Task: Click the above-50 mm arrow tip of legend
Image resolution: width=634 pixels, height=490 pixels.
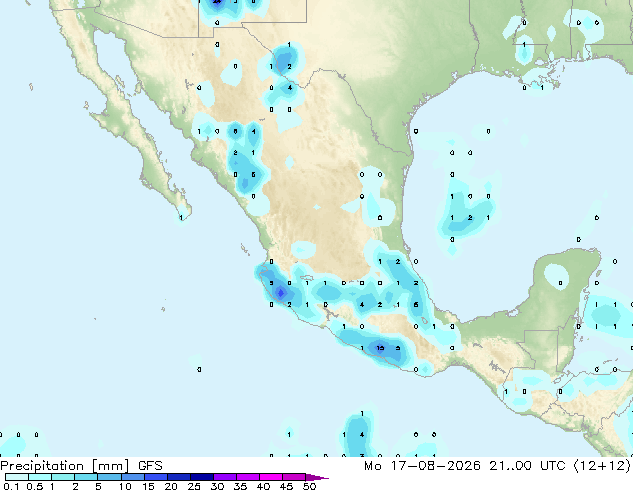Action: point(317,477)
